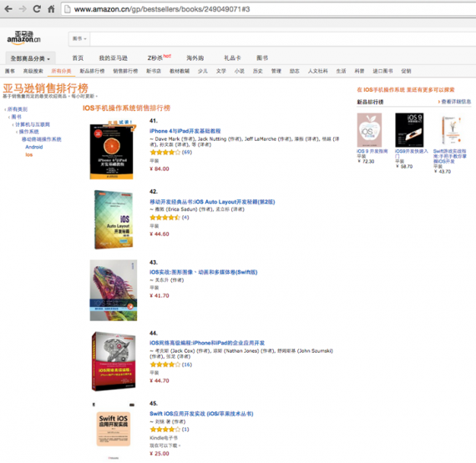Click iguana cover of book 43

[x=114, y=290]
